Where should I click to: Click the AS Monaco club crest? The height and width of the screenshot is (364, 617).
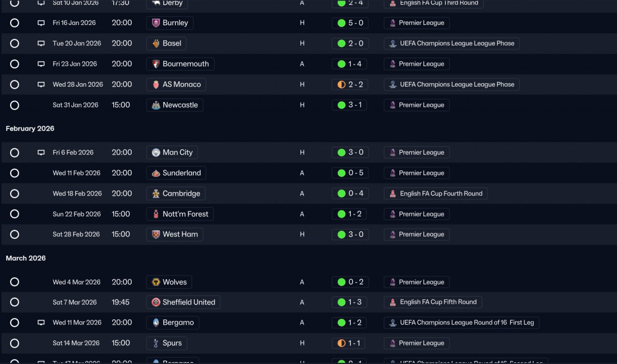pos(156,85)
